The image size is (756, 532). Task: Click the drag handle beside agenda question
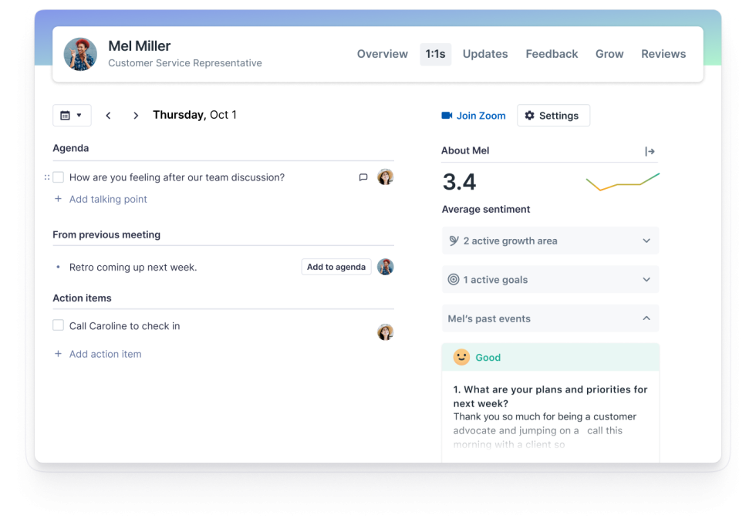[x=46, y=177]
